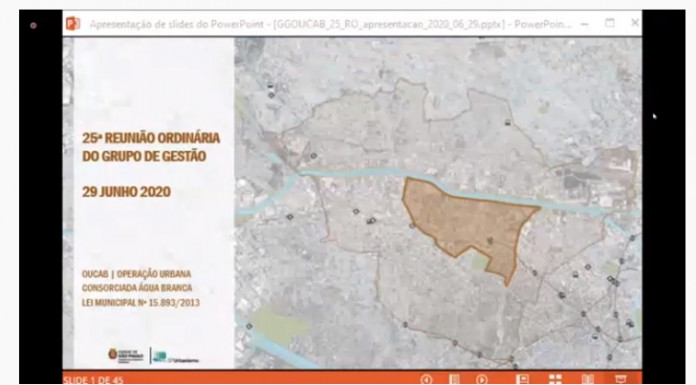The width and height of the screenshot is (696, 385).
Task: Click the 'Slide 1 de 45' indicator
Action: (x=93, y=381)
